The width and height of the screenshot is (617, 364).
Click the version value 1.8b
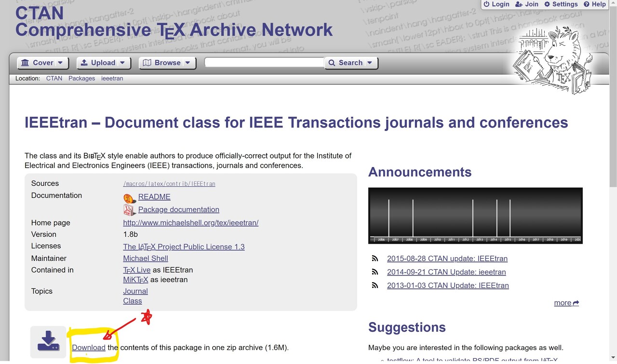(x=131, y=234)
